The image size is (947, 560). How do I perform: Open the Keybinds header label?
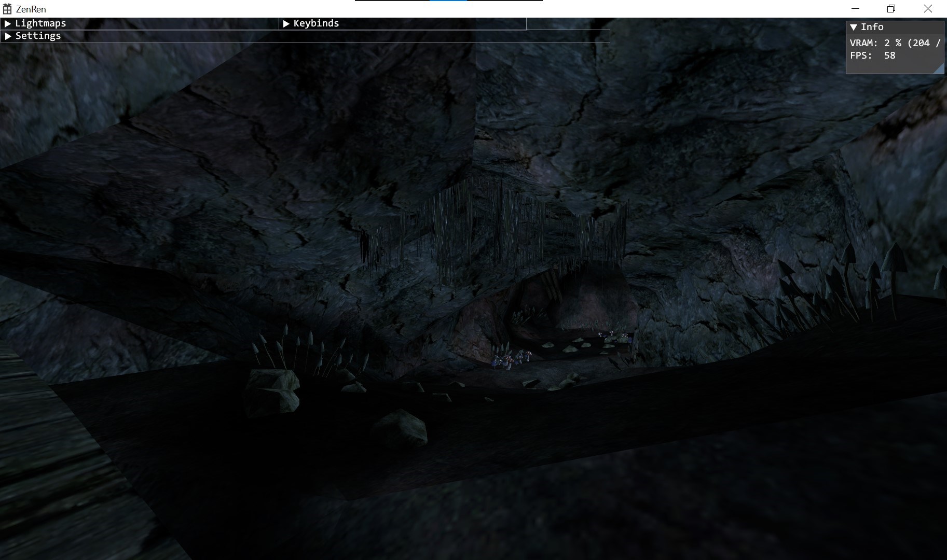coord(316,23)
